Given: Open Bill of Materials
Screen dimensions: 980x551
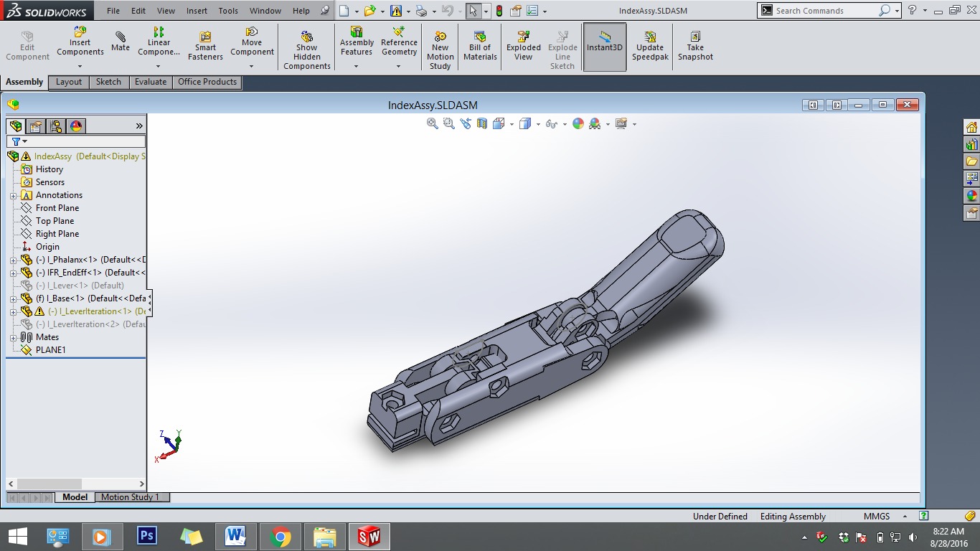Looking at the screenshot, I should click(x=480, y=47).
